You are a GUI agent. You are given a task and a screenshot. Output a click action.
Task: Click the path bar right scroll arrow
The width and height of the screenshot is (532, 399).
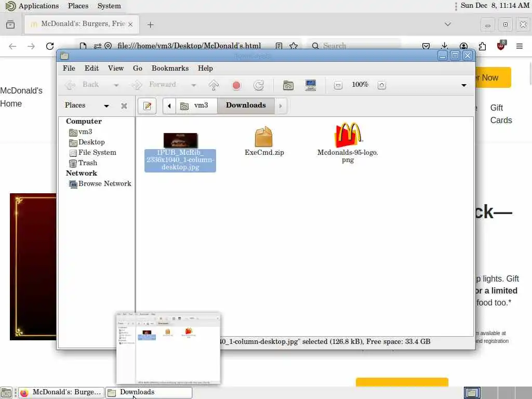tap(281, 106)
